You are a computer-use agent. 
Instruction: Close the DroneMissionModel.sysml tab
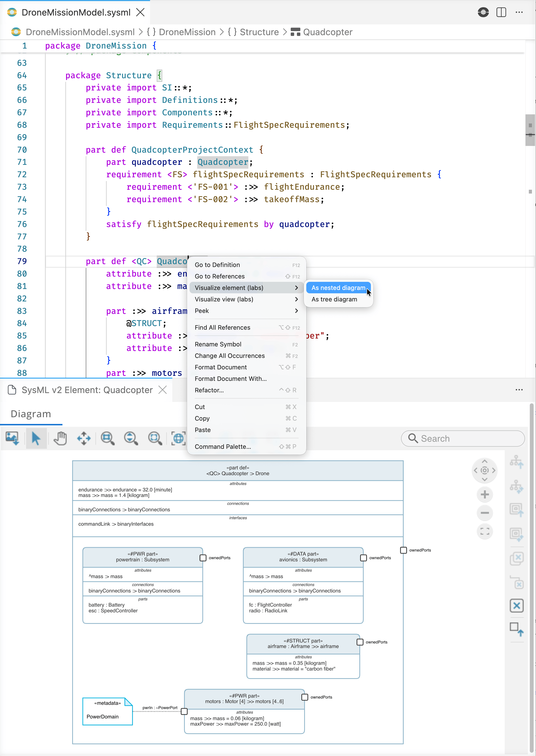point(141,12)
